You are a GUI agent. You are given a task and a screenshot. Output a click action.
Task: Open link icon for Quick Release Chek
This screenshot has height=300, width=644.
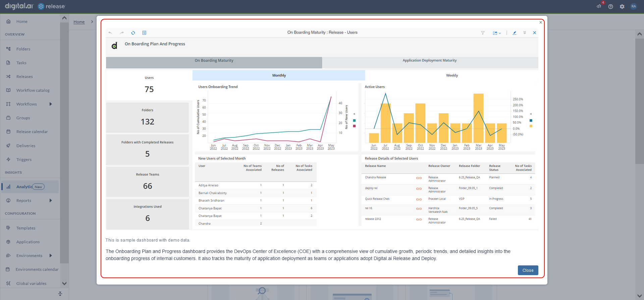[x=419, y=200]
